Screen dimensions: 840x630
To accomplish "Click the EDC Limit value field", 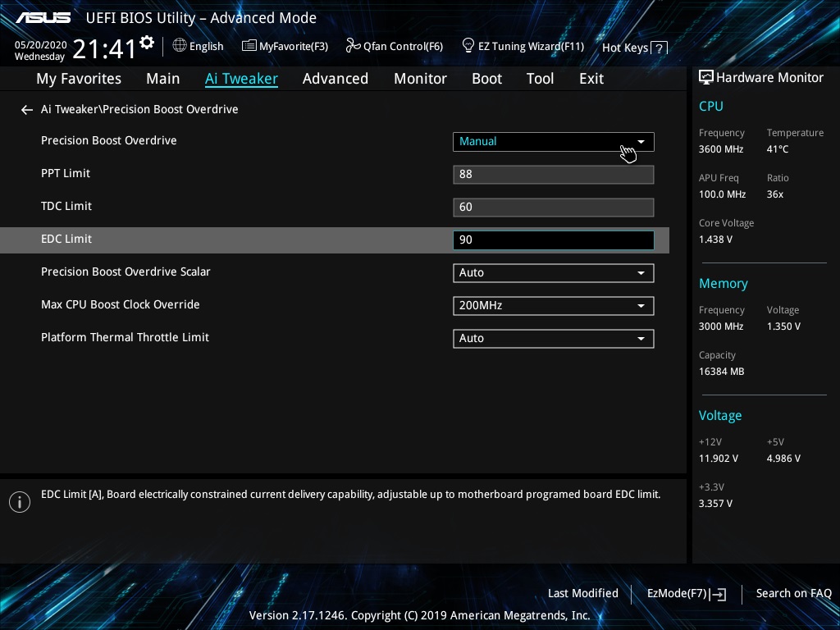I will click(x=554, y=240).
